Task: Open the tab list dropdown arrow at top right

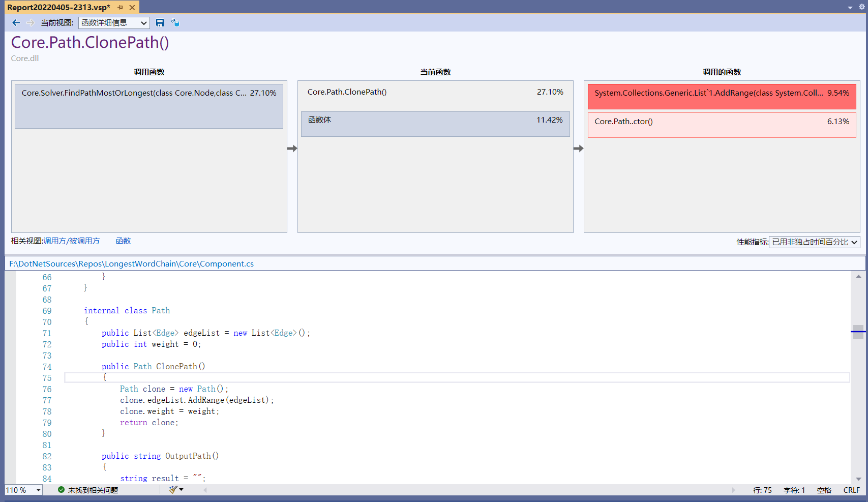Action: 850,8
